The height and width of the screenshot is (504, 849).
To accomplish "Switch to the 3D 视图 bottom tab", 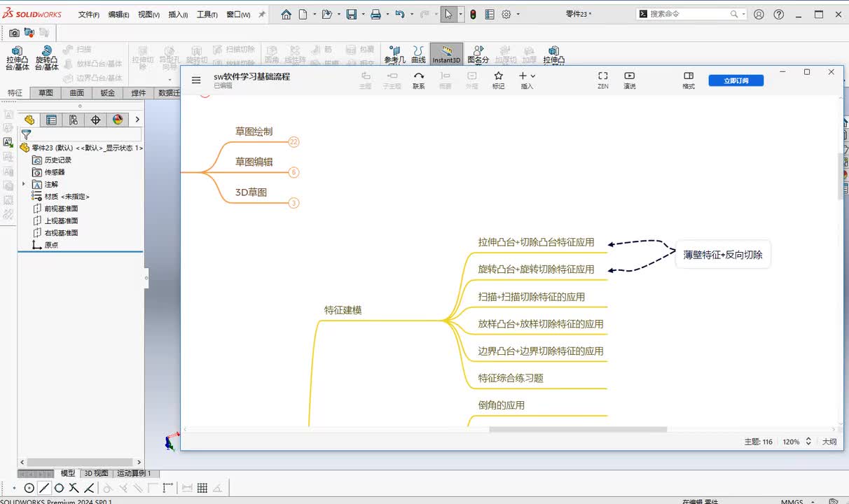I will (96, 473).
